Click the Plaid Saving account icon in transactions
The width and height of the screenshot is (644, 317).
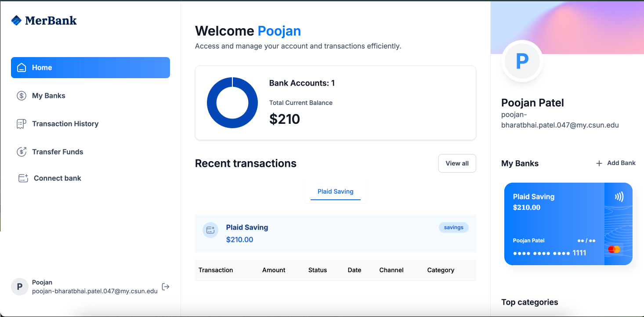(x=210, y=230)
